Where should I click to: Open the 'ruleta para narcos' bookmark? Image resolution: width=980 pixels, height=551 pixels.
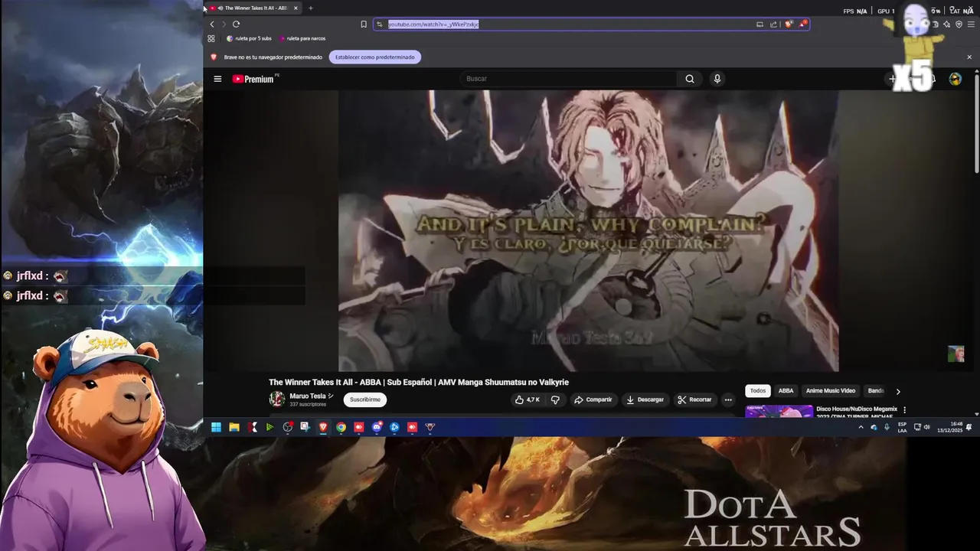(x=302, y=38)
